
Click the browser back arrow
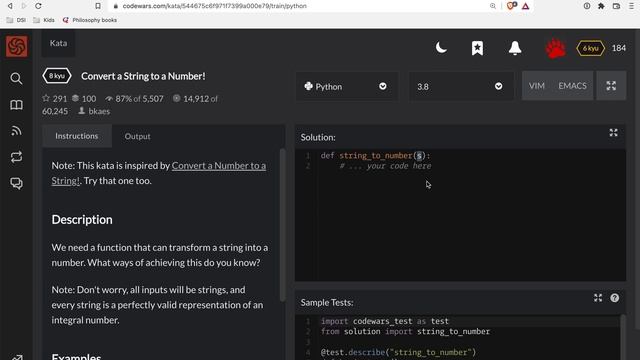(x=10, y=6)
